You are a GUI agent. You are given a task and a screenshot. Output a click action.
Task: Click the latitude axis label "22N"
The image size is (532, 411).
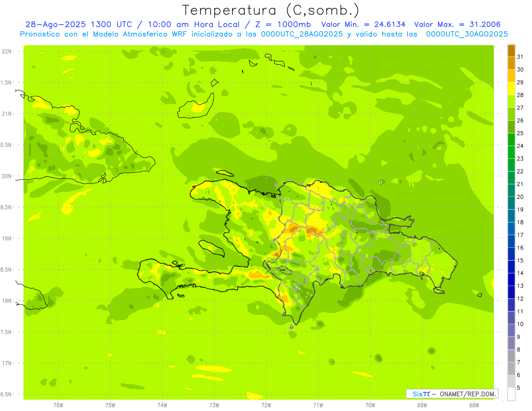pyautogui.click(x=7, y=51)
